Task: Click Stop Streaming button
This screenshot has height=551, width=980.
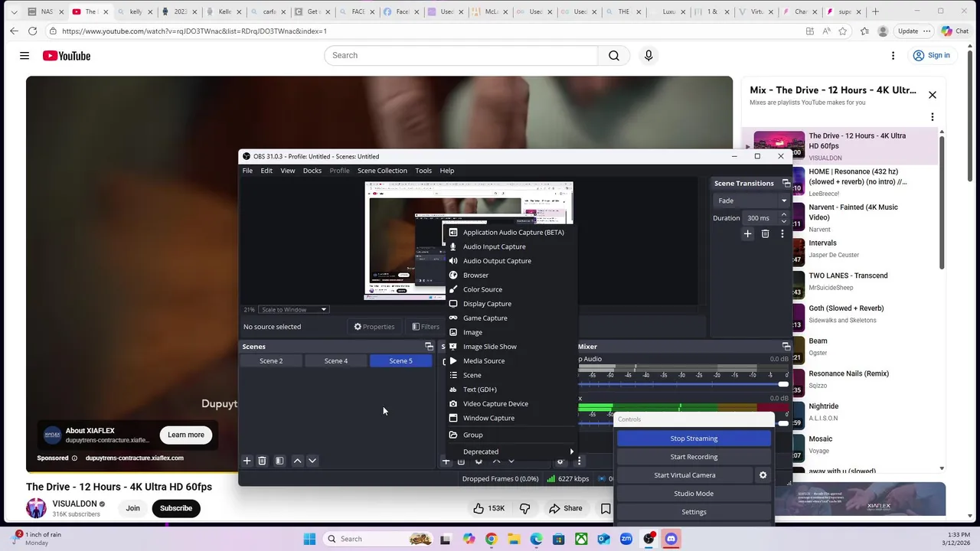Action: point(694,439)
